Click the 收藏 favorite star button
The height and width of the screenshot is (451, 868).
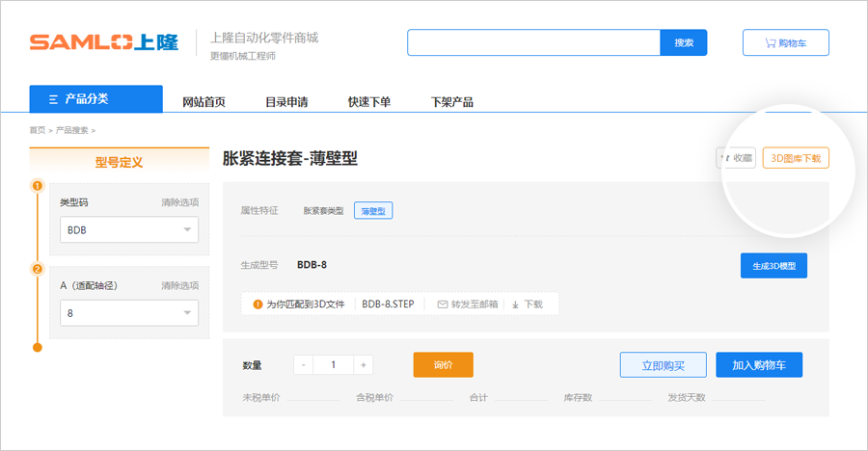[736, 158]
